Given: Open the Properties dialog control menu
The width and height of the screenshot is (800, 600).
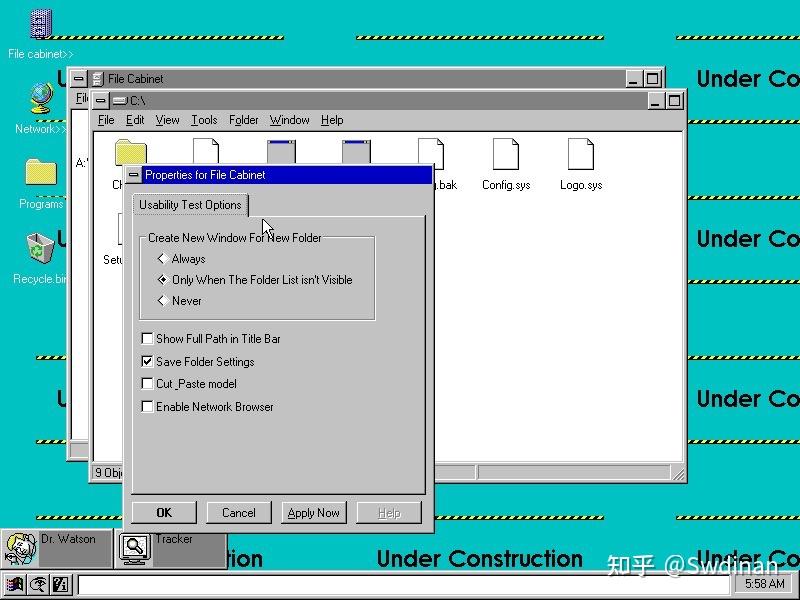Looking at the screenshot, I should (x=134, y=174).
